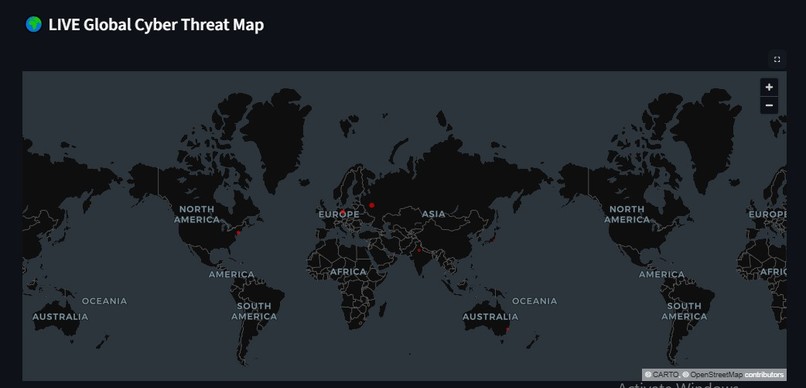Click the 'LIVE Global Cyber Threat Map' heading
This screenshot has width=806, height=388.
click(x=156, y=25)
